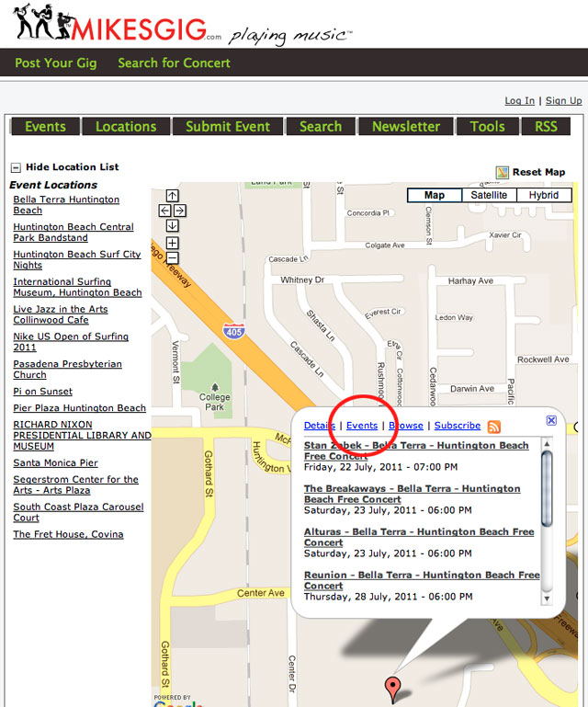Click the Hide Location List label
The image size is (588, 707).
click(x=72, y=166)
